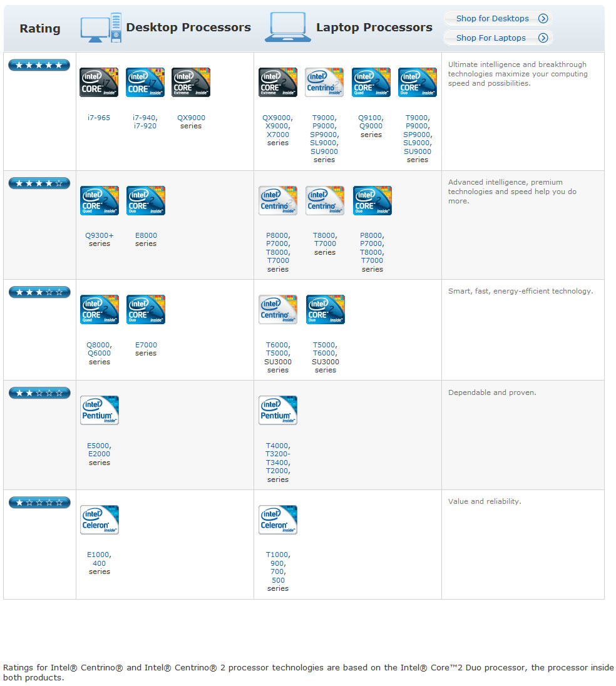Click the four-star rating badge

39,183
